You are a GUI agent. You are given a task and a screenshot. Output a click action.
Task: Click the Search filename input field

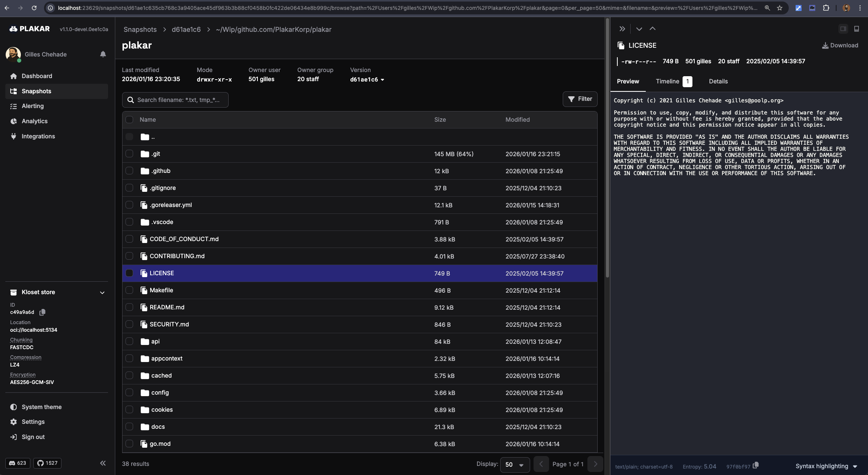pyautogui.click(x=178, y=100)
